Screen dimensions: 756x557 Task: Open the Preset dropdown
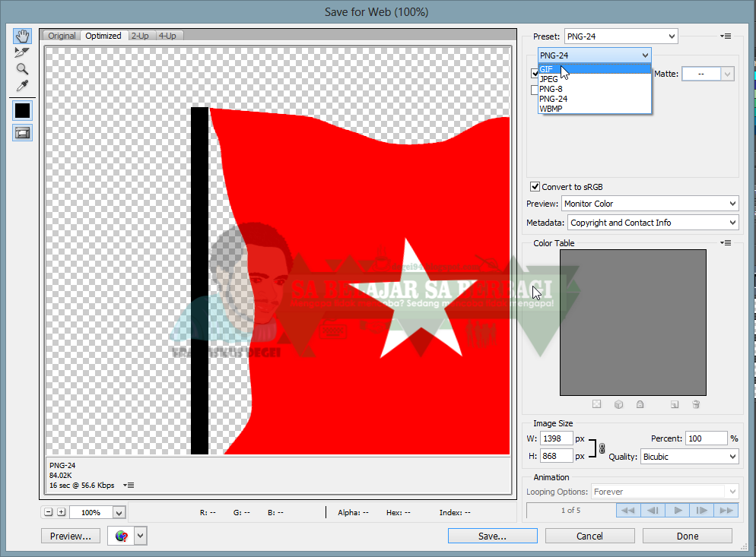(x=621, y=36)
